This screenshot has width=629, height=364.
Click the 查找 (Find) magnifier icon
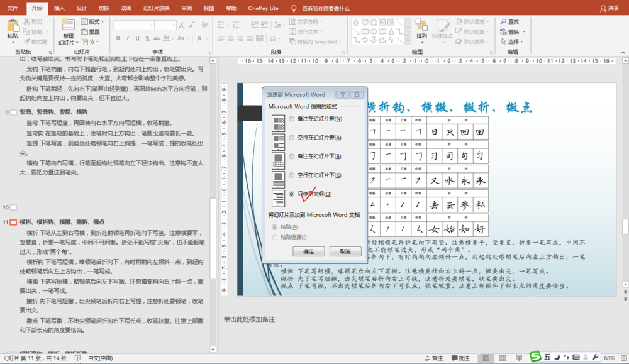[x=504, y=21]
